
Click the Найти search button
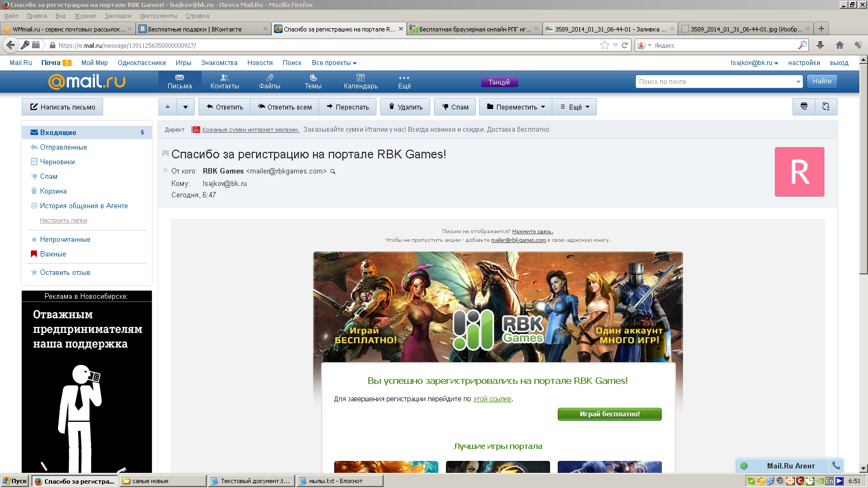click(822, 81)
